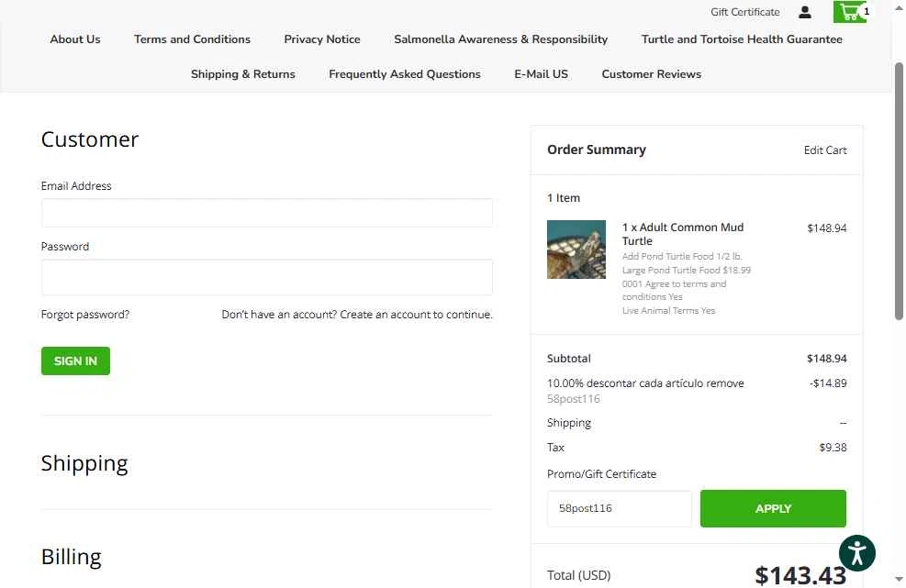Screen dimensions: 906x588
Task: Open E-Mail US page
Action: [x=541, y=74]
